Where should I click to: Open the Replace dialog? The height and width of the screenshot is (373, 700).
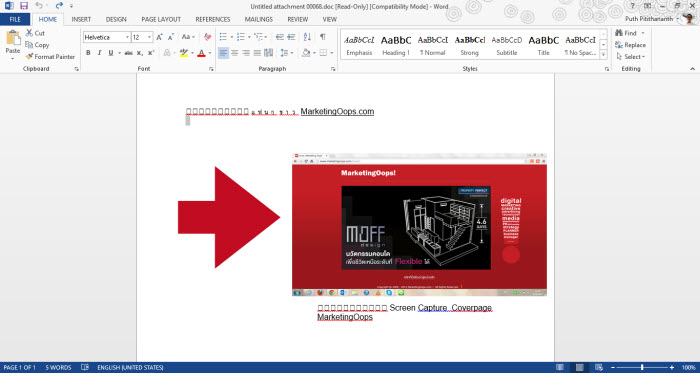pos(630,45)
